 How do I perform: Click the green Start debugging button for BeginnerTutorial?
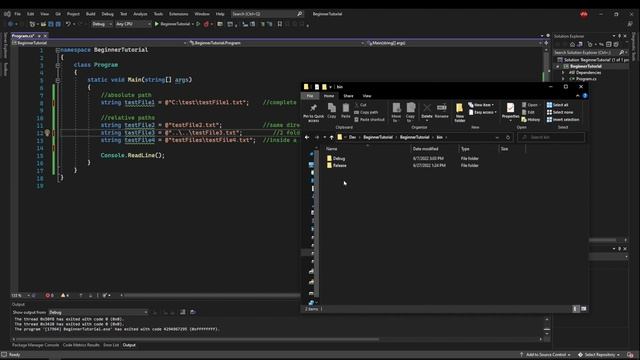(156, 24)
